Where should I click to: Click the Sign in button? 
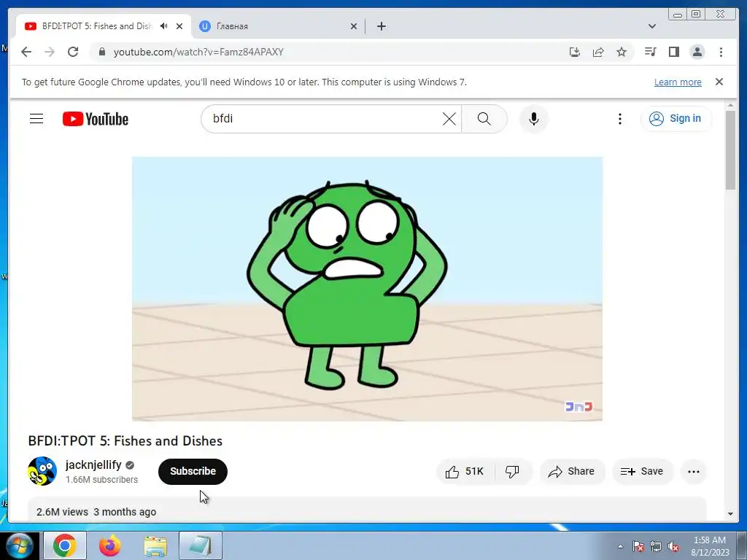[676, 119]
